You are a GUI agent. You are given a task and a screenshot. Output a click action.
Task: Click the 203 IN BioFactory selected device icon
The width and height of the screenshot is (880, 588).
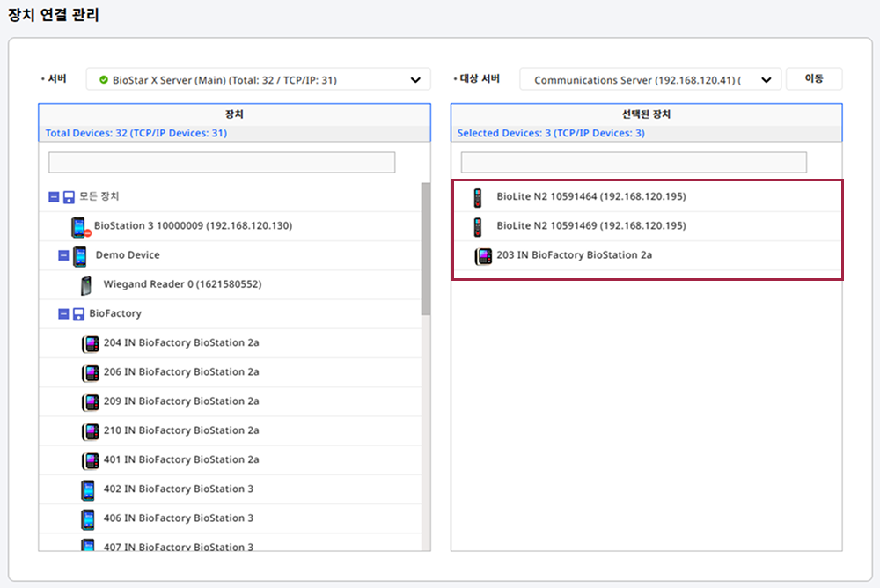(x=483, y=256)
